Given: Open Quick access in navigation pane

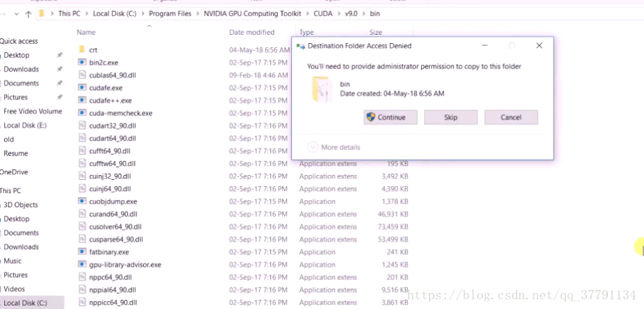Looking at the screenshot, I should point(19,41).
